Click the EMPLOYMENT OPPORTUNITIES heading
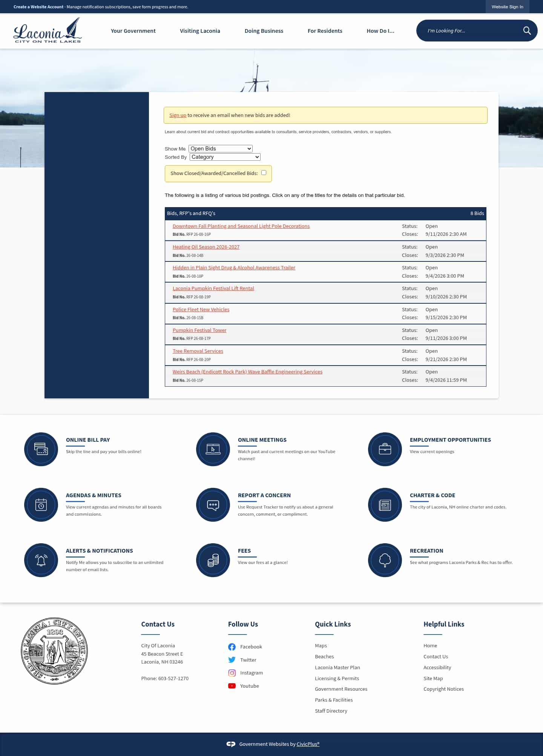 [450, 440]
